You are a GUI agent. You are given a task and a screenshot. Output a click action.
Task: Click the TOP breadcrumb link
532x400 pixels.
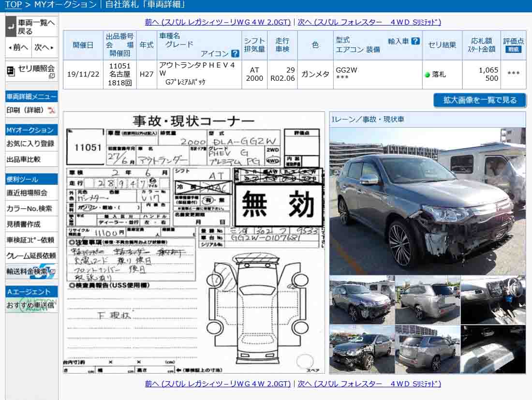14,4
